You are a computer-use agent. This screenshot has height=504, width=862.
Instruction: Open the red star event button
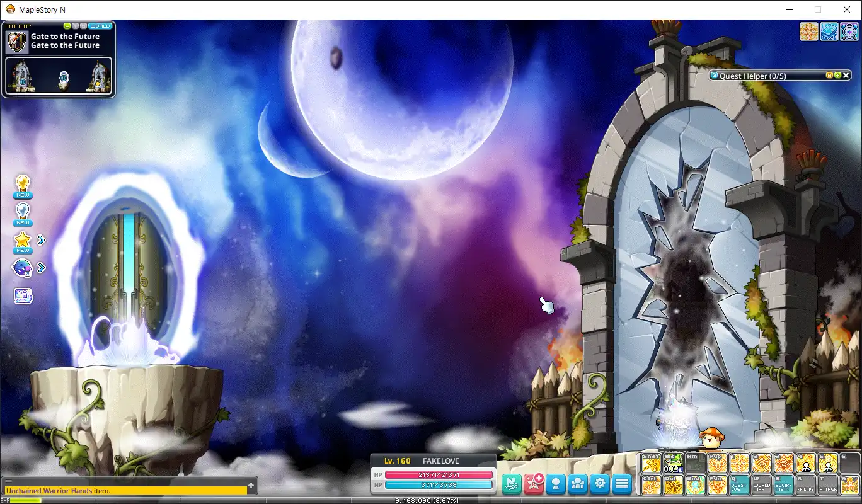click(534, 484)
